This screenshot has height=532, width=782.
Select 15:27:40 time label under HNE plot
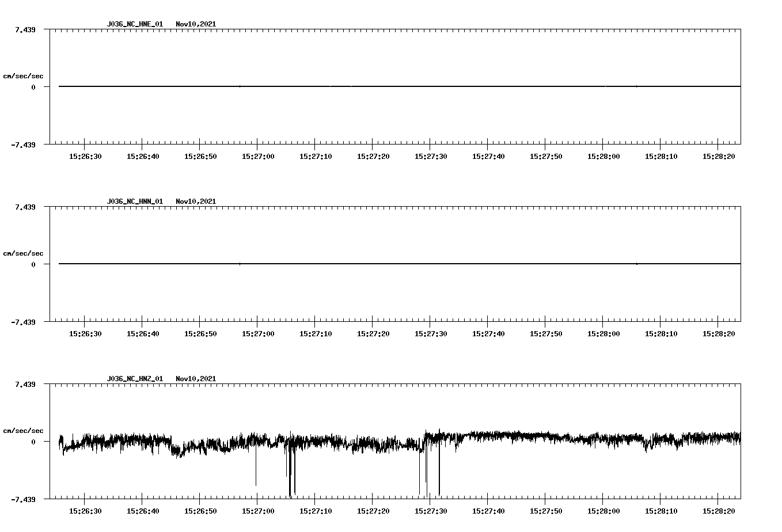point(488,157)
